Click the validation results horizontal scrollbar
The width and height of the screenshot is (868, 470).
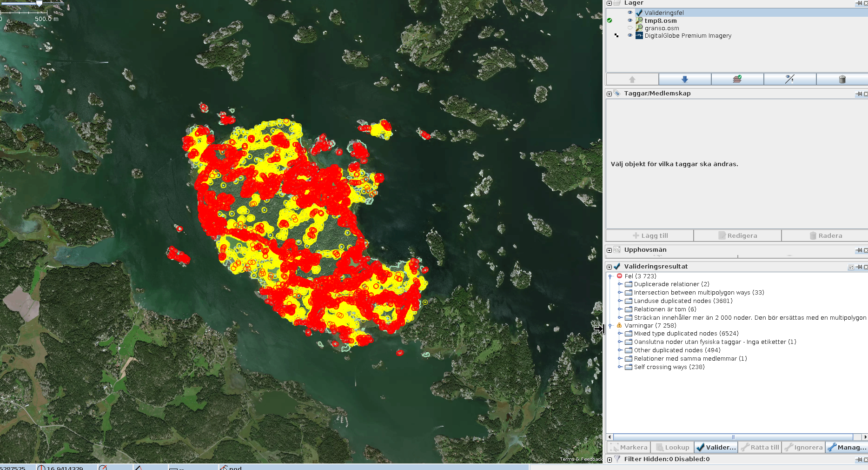point(733,437)
